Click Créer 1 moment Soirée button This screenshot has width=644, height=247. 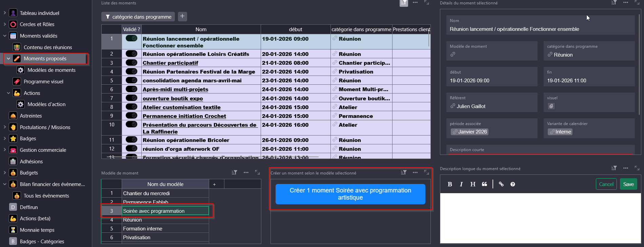[350, 194]
